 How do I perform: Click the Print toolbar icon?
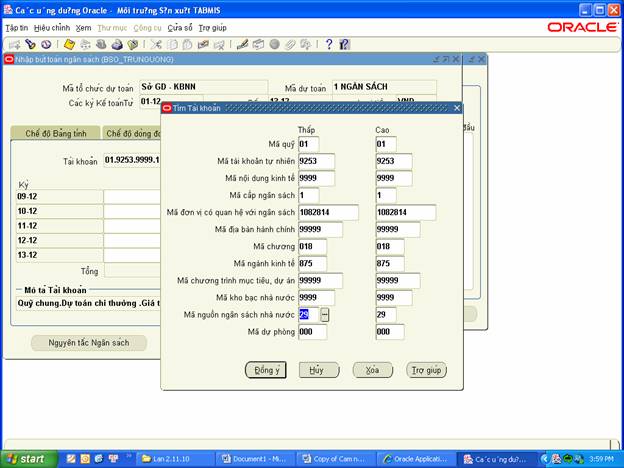pos(117,44)
